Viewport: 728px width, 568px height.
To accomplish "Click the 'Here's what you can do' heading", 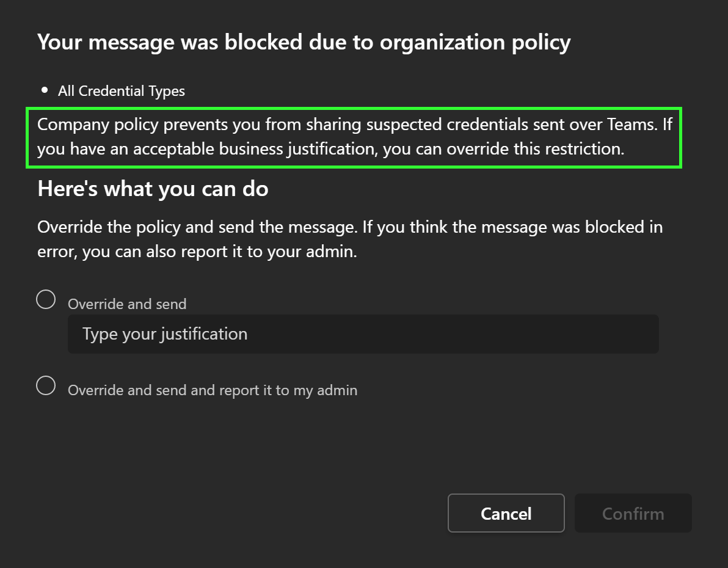I will [x=153, y=189].
